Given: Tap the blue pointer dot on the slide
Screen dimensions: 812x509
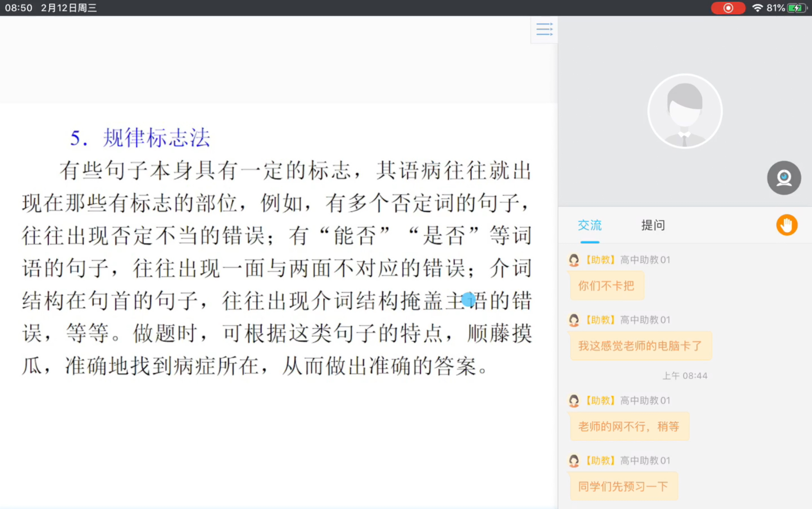Looking at the screenshot, I should point(468,300).
